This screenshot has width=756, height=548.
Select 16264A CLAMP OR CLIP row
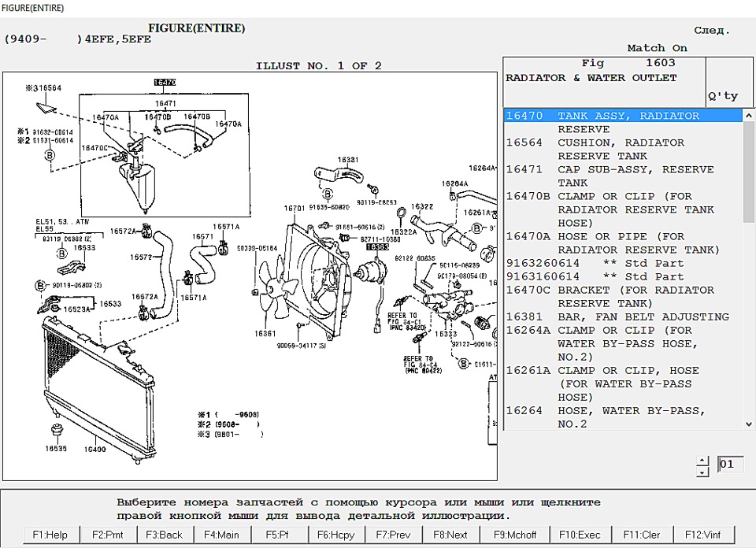pos(623,343)
